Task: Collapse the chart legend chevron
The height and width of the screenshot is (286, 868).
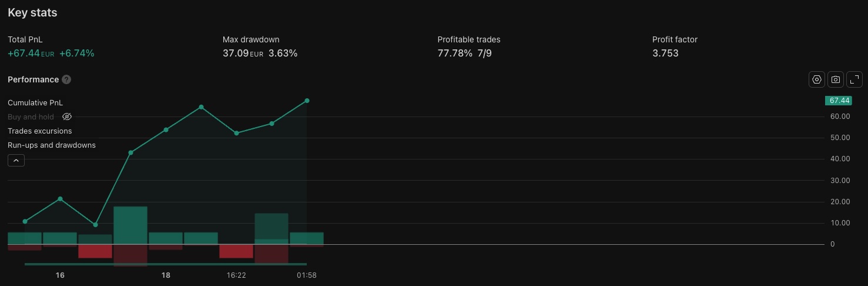Action: 16,160
